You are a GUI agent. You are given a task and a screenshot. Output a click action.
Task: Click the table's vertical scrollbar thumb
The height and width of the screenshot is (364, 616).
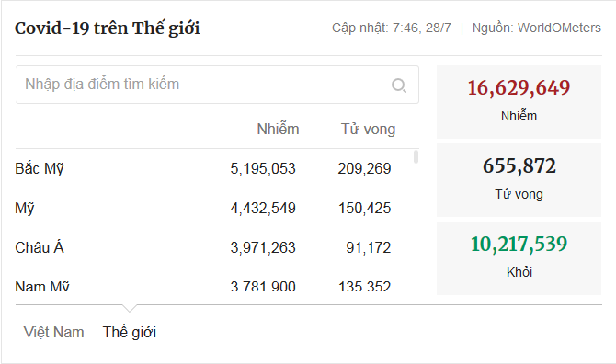point(416,156)
